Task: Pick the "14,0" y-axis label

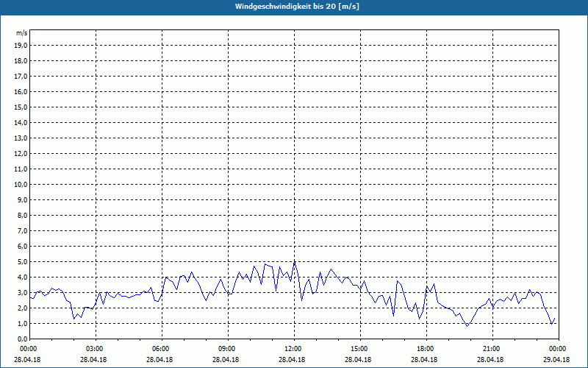Action: [21, 122]
